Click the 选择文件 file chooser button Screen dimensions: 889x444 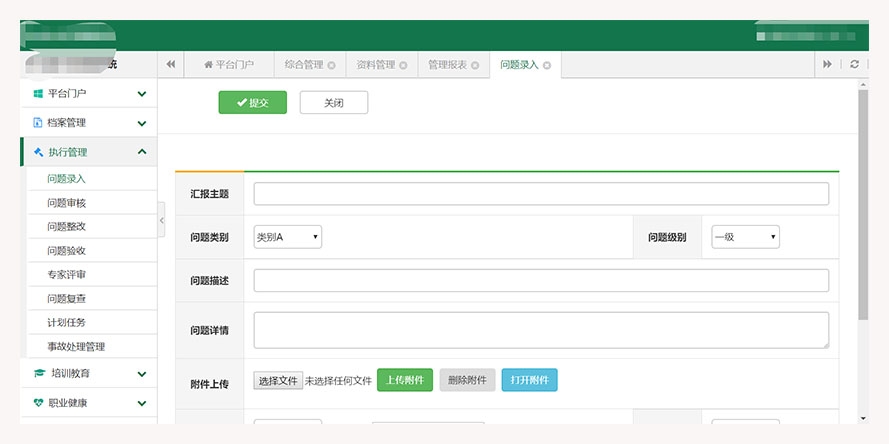click(278, 381)
